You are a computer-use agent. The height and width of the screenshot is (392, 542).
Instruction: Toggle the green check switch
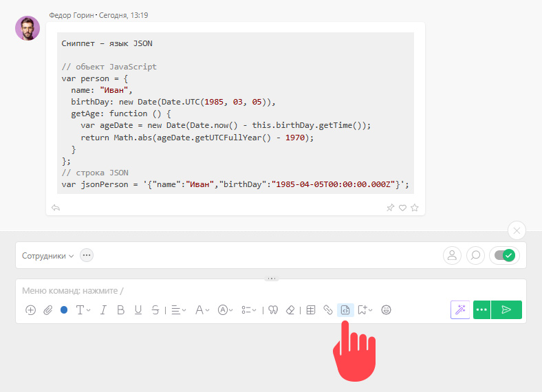point(505,255)
